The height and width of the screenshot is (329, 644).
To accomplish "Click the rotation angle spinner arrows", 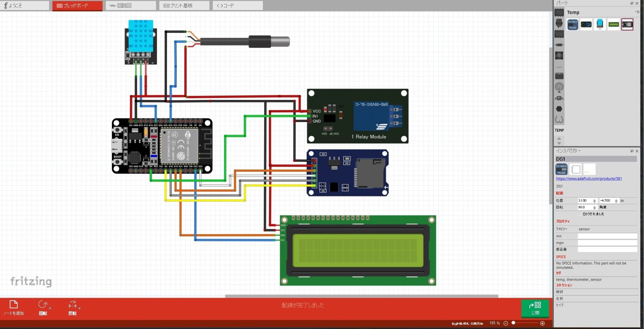I will 594,207.
